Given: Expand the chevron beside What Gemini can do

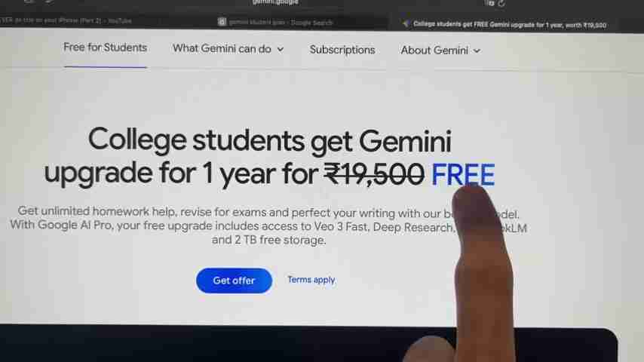Looking at the screenshot, I should (280, 49).
